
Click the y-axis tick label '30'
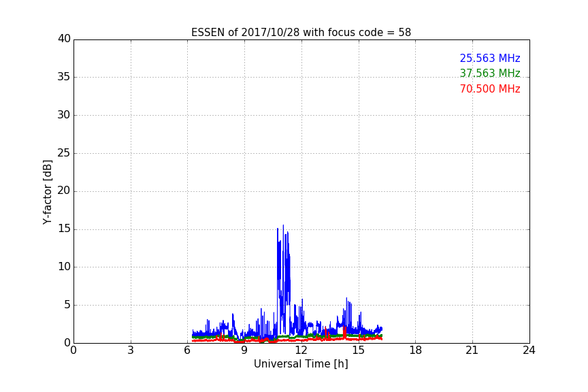tap(64, 115)
